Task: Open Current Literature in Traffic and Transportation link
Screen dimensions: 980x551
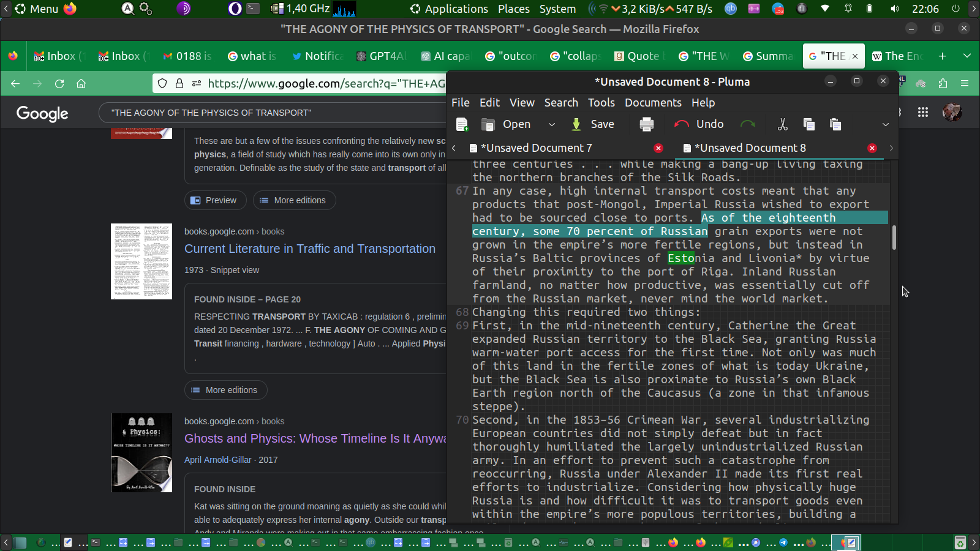Action: click(x=309, y=249)
